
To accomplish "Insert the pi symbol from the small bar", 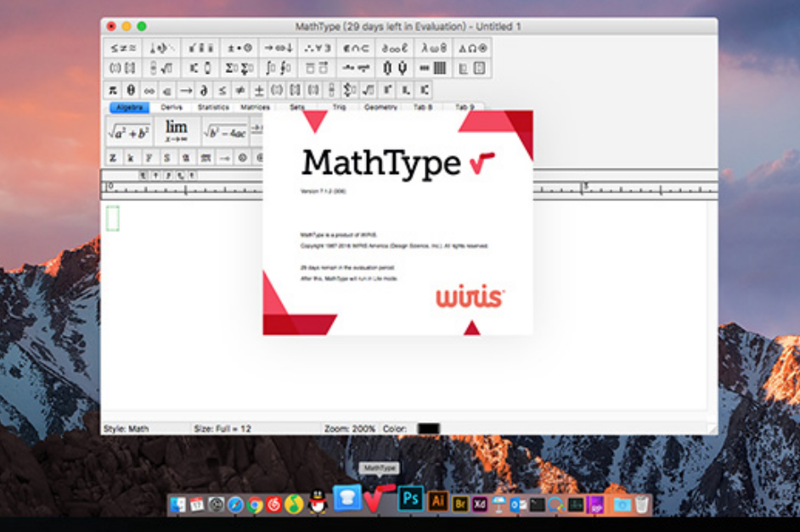I will 113,90.
